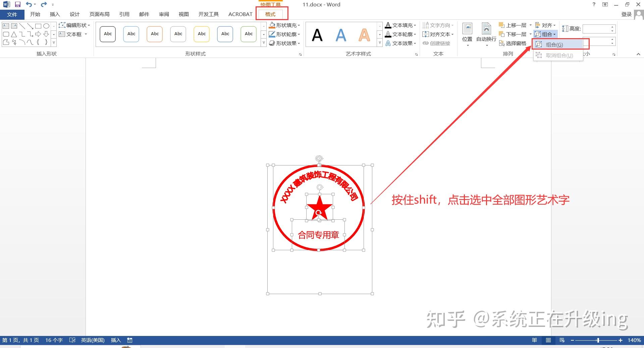Open the 位置 position dropdown

click(467, 34)
